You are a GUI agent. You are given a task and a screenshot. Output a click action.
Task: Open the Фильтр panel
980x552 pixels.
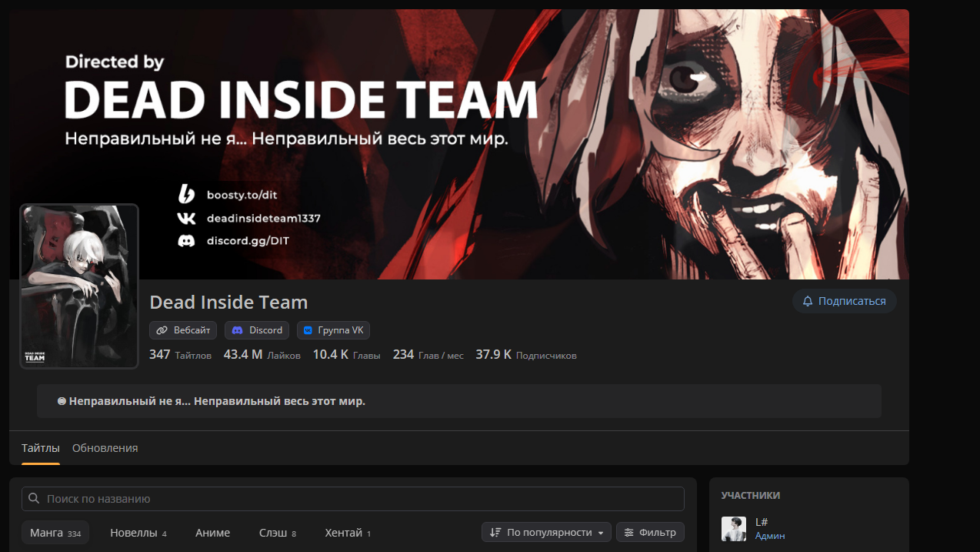[650, 532]
